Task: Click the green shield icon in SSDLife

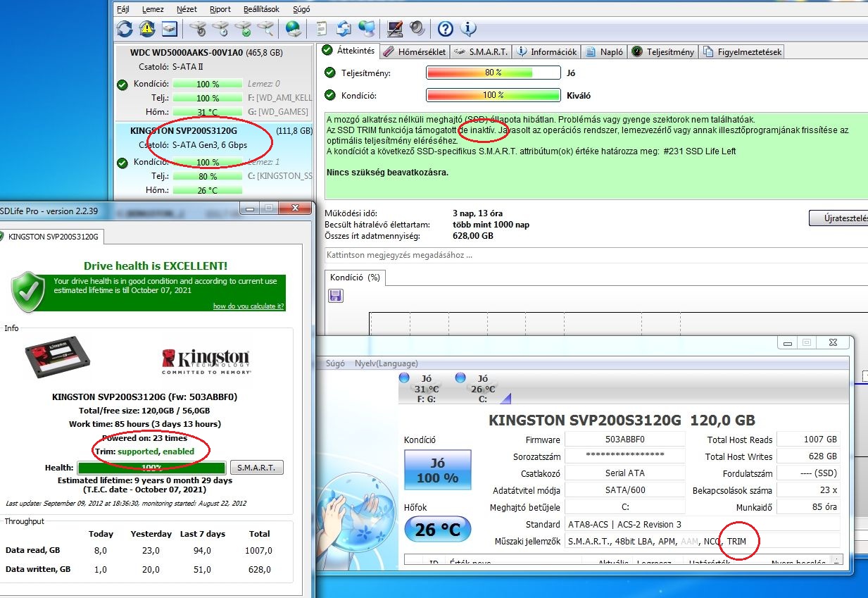Action: click(x=28, y=293)
